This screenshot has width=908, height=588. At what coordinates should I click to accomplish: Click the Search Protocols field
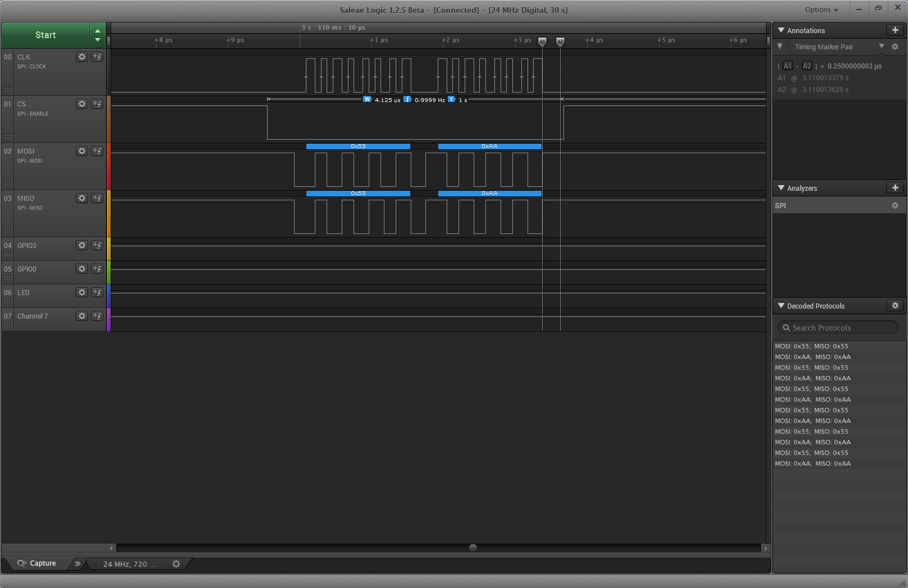(x=838, y=328)
